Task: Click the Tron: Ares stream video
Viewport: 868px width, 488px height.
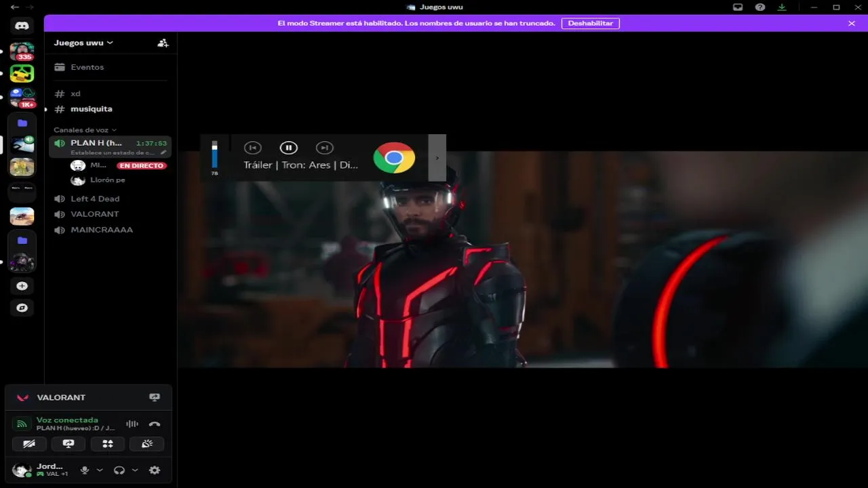Action: click(523, 259)
